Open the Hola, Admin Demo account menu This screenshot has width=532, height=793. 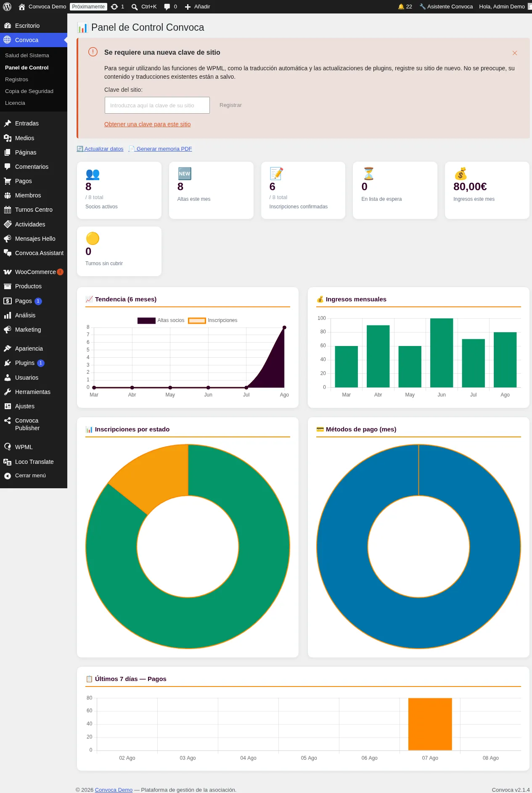click(x=505, y=7)
